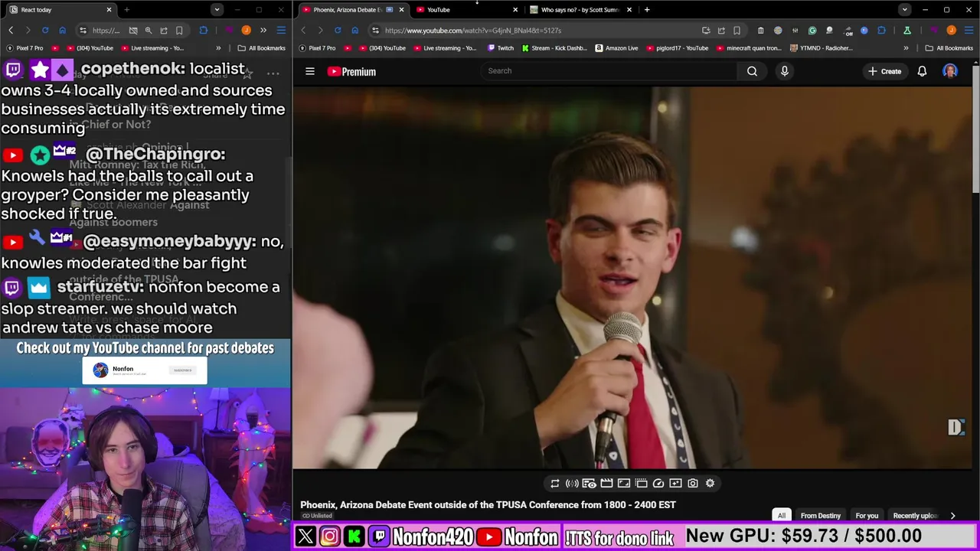The width and height of the screenshot is (980, 551).
Task: Click the zoom magnifier in left address bar
Action: tap(149, 31)
